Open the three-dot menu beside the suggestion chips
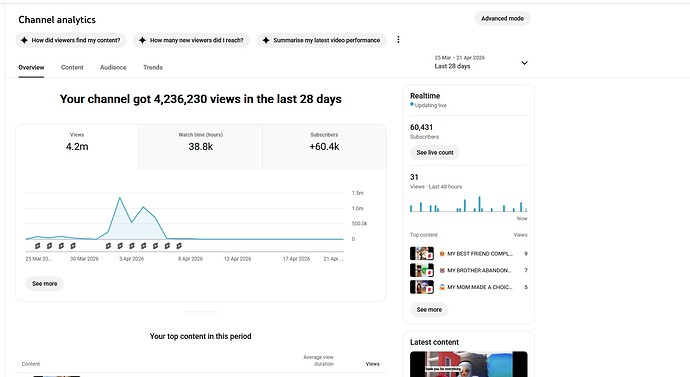Image resolution: width=690 pixels, height=377 pixels. pyautogui.click(x=398, y=40)
